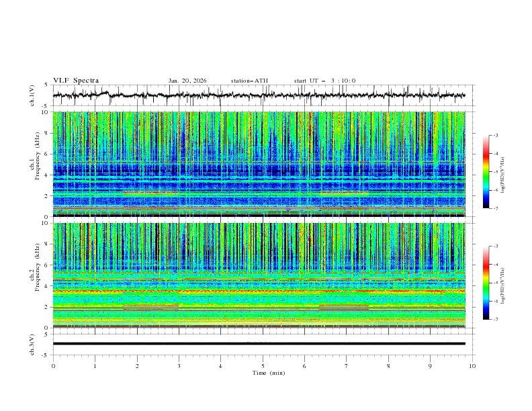Viewport: 532px width, 411px height.
Task: Select the Jan. 20, 2026 date label
Action: tap(187, 81)
